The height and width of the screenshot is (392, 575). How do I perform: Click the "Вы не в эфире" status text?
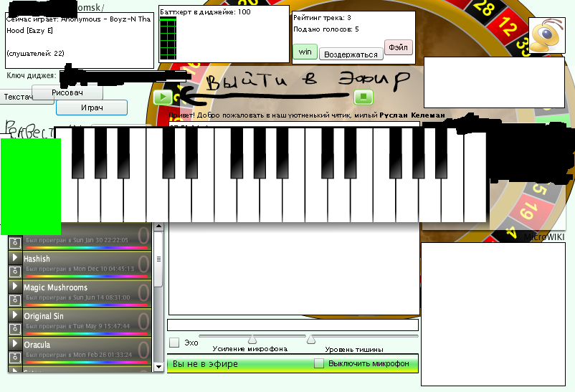pyautogui.click(x=205, y=364)
